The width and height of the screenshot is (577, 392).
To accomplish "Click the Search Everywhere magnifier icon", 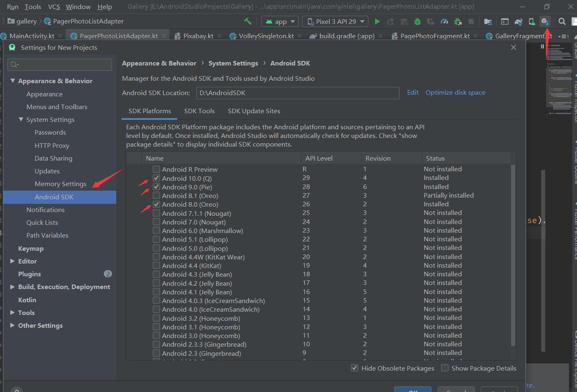I will pos(562,21).
